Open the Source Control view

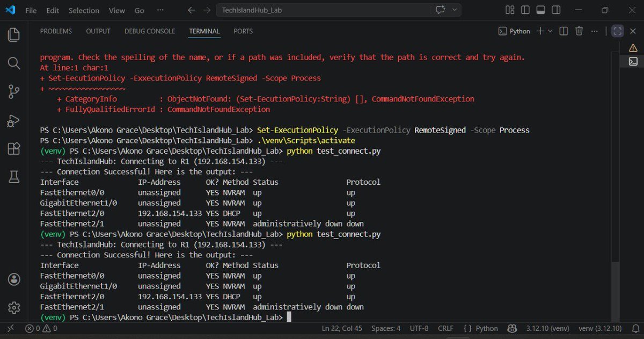point(14,92)
